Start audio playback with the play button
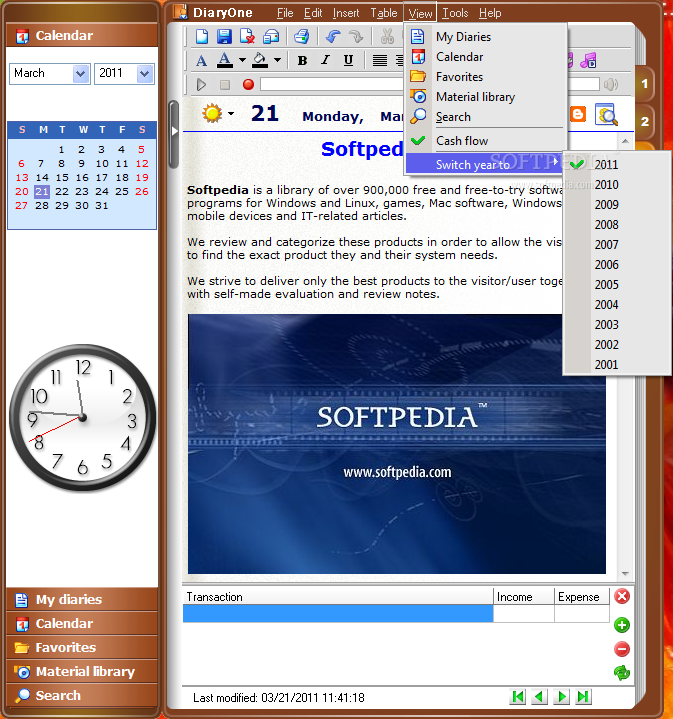Image resolution: width=673 pixels, height=719 pixels. [x=201, y=85]
